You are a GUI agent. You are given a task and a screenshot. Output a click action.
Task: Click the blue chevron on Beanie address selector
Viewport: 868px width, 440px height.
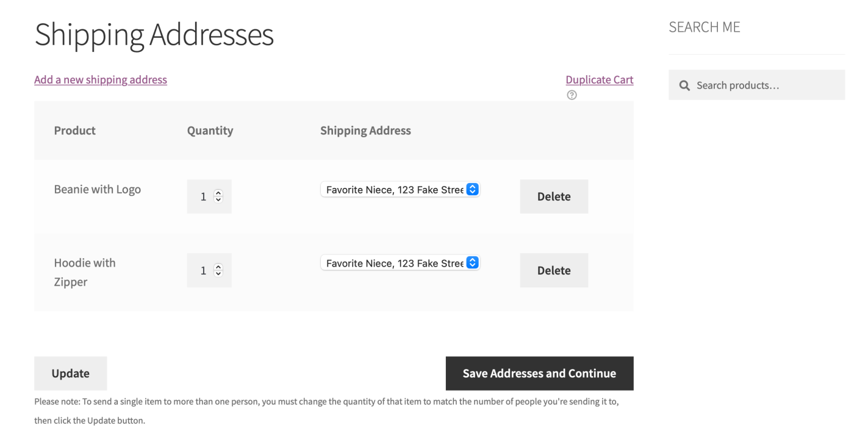click(x=472, y=189)
